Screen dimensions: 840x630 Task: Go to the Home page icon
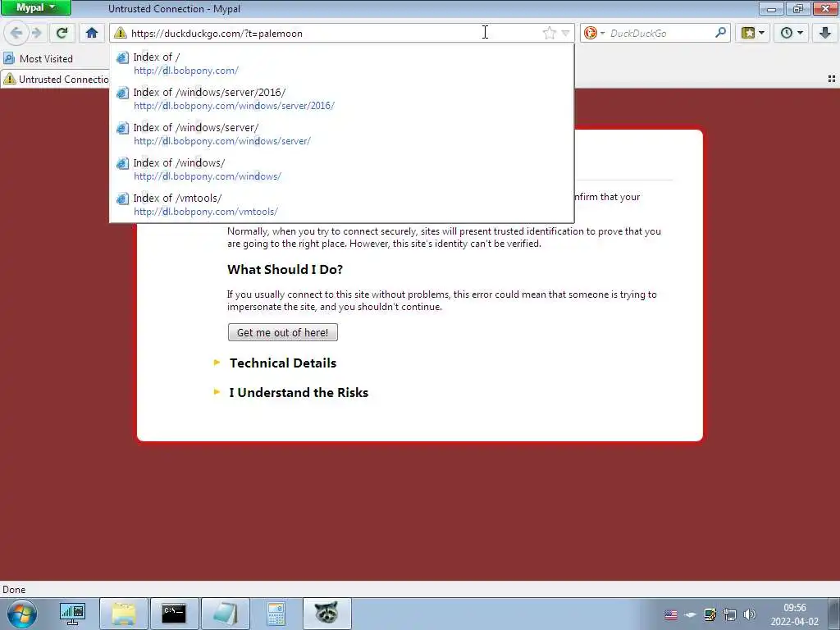(92, 33)
